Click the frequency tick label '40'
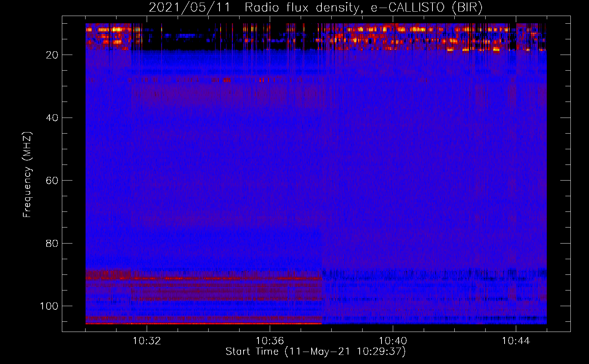 click(x=52, y=118)
